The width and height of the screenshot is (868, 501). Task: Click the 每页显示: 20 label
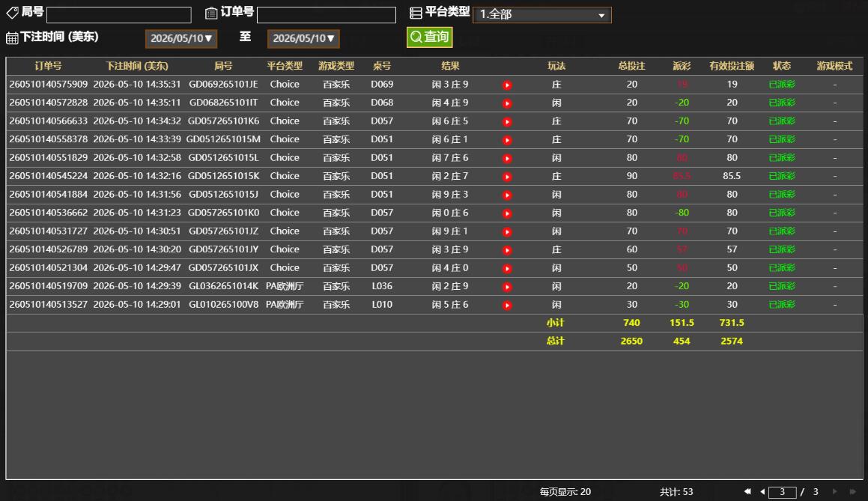pos(565,491)
